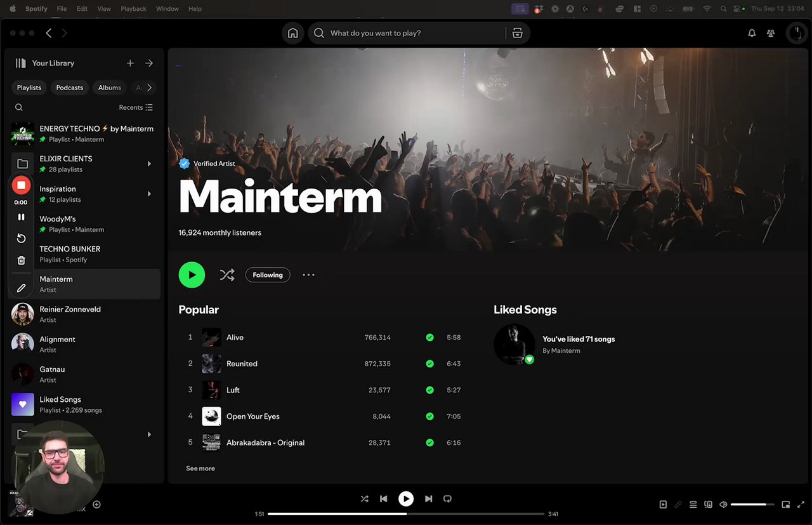Open the mini player

785,505
